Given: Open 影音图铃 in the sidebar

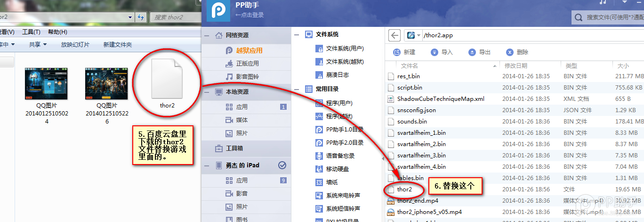Looking at the screenshot, I should point(247,76).
